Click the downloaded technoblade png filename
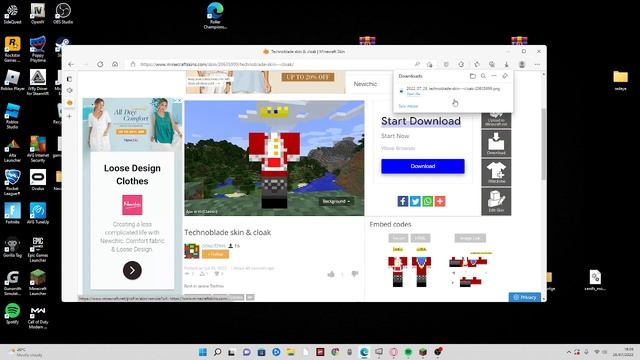The height and width of the screenshot is (360, 640). pos(453,88)
